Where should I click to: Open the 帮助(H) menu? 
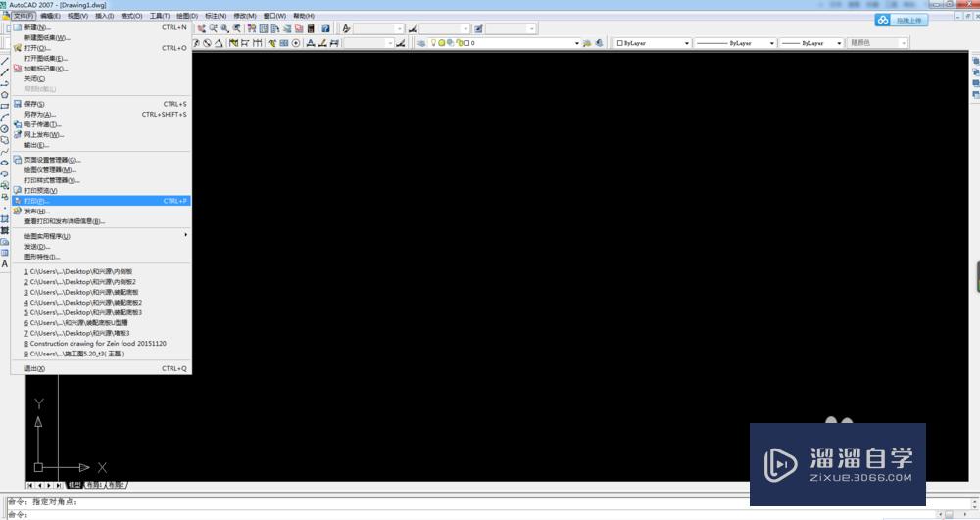point(304,16)
